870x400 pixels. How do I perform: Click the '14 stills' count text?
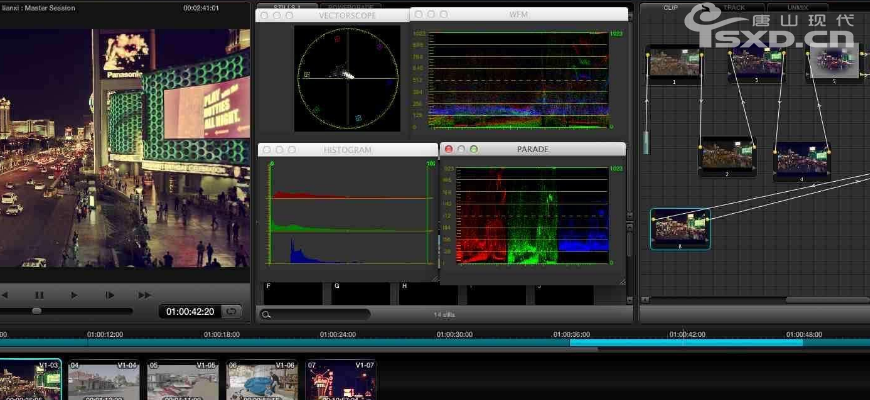click(x=444, y=315)
